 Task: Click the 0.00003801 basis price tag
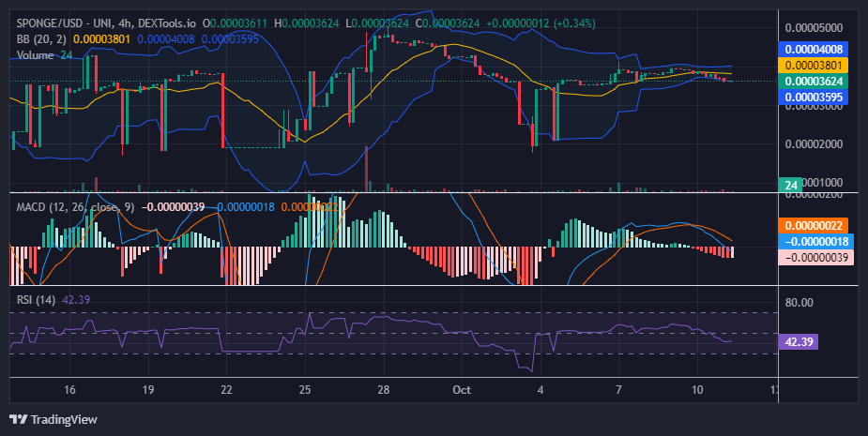[814, 66]
